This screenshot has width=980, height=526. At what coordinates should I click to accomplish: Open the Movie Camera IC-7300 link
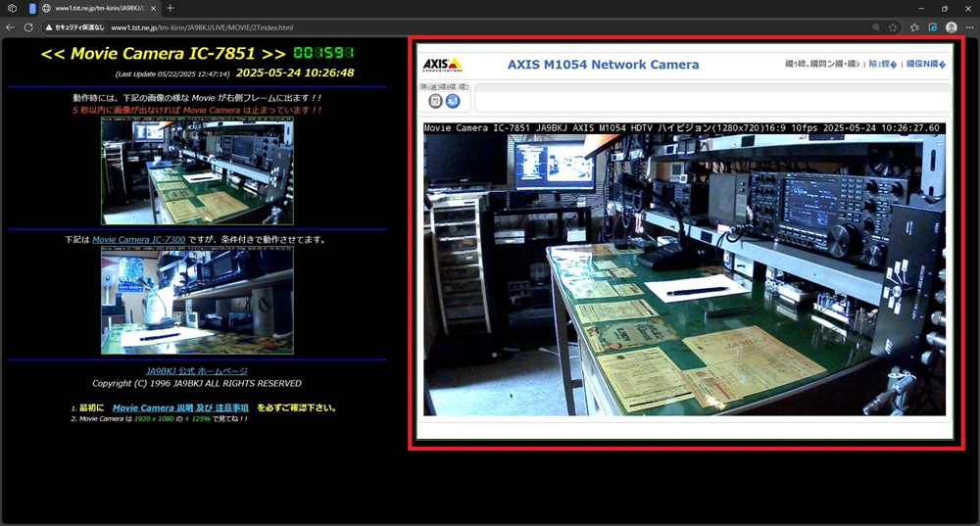139,239
